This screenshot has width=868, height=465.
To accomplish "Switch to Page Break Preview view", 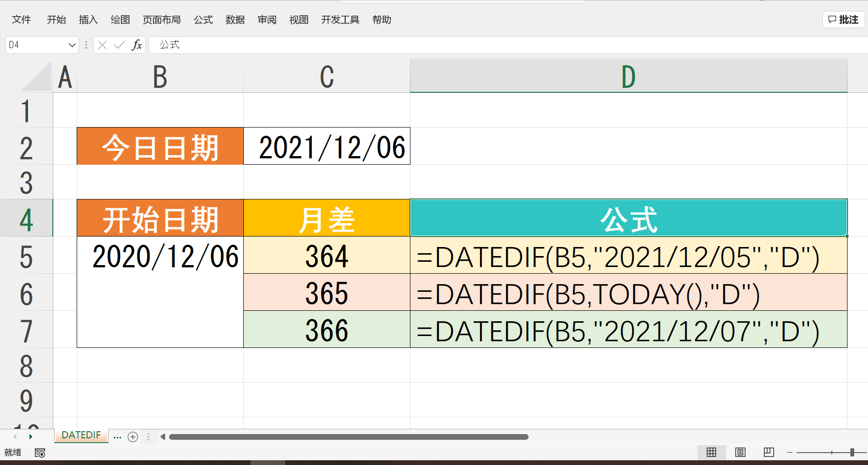I will coord(768,453).
